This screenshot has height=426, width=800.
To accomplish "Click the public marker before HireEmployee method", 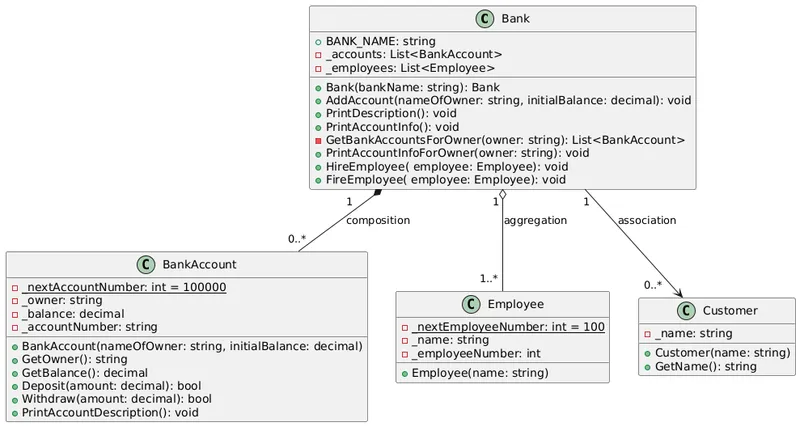I will (318, 167).
